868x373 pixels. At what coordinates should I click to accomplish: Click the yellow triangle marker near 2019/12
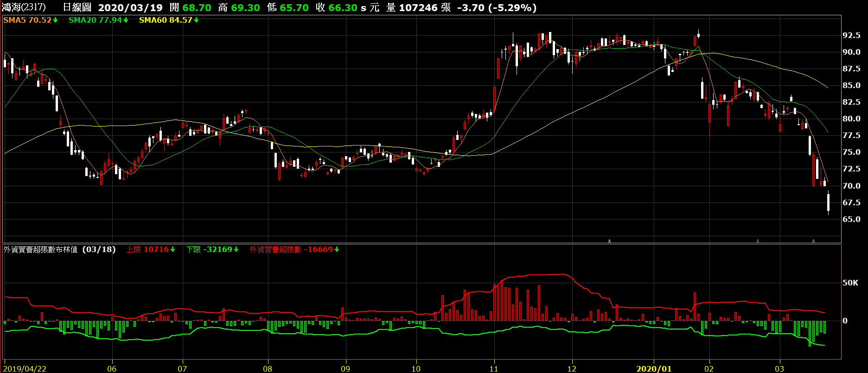pos(609,241)
